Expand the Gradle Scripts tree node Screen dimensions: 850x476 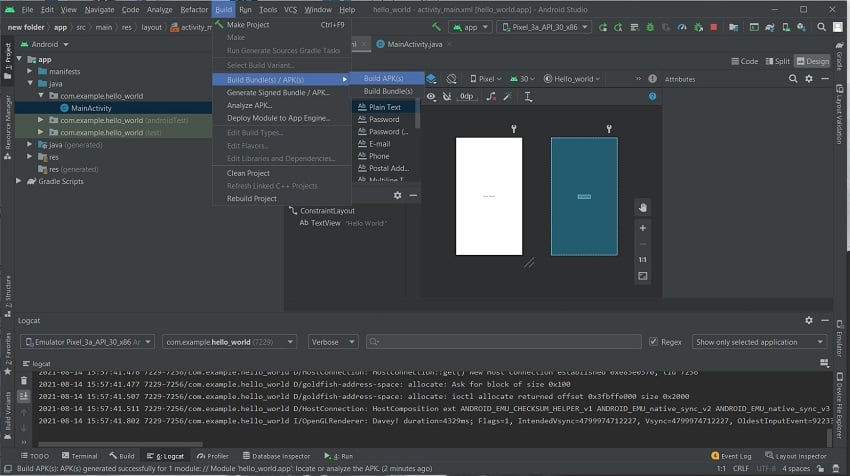click(x=20, y=181)
